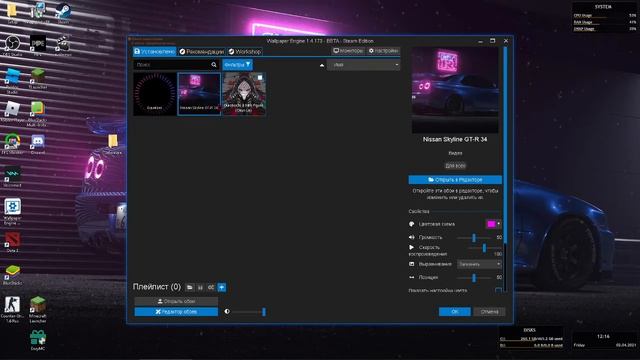
Task: Open the Workshop tab
Action: (x=244, y=51)
